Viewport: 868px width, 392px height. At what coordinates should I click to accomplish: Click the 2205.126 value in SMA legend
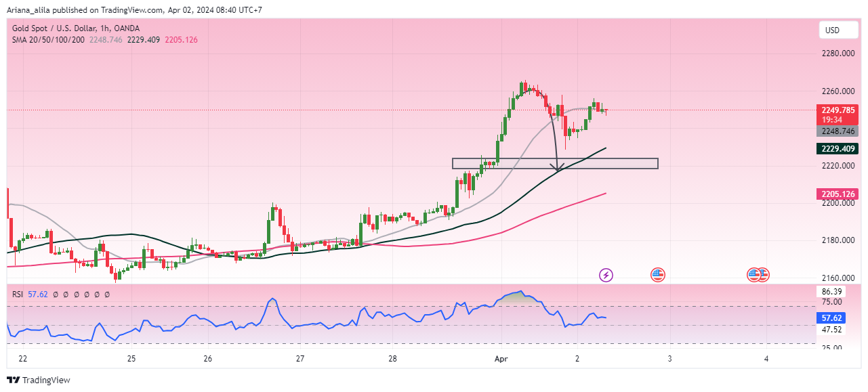tap(182, 40)
